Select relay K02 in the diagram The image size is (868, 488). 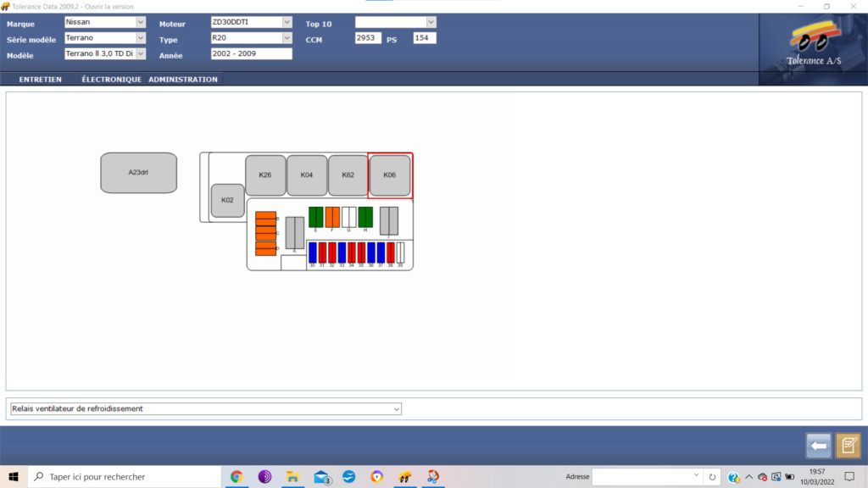(227, 200)
